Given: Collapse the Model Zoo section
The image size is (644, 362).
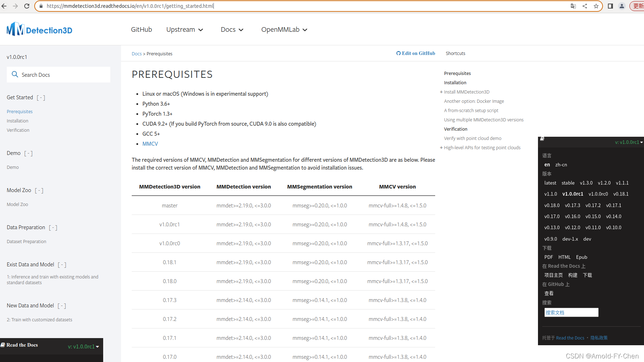Looking at the screenshot, I should (x=39, y=190).
